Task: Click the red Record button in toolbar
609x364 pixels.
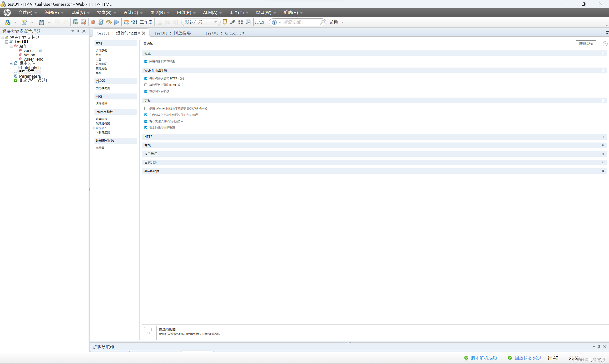Action: pos(93,22)
